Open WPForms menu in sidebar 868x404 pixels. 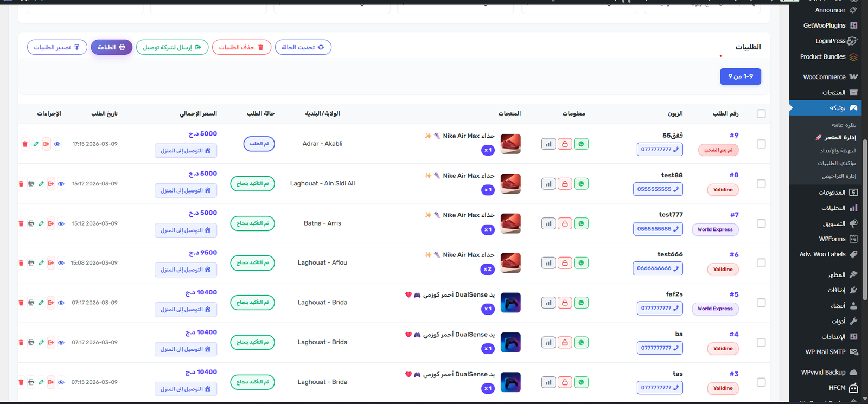click(x=832, y=239)
